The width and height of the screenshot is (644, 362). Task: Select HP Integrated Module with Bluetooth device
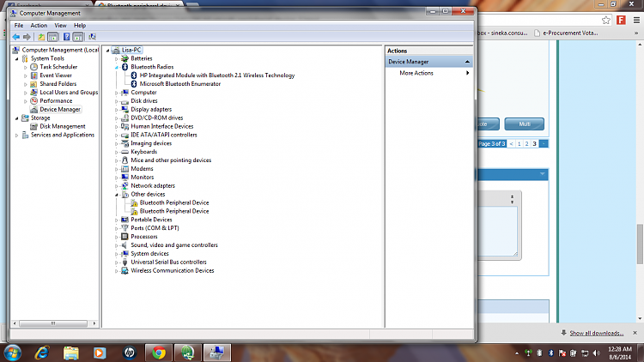(x=217, y=75)
